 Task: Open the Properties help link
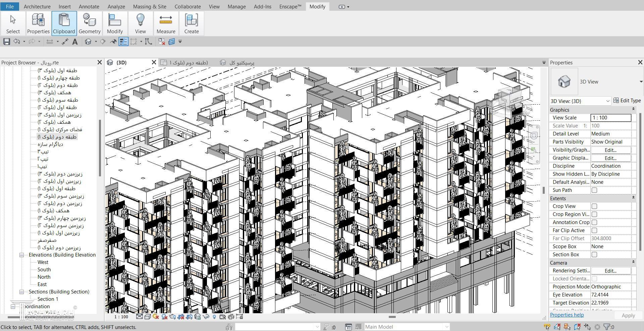coord(567,315)
